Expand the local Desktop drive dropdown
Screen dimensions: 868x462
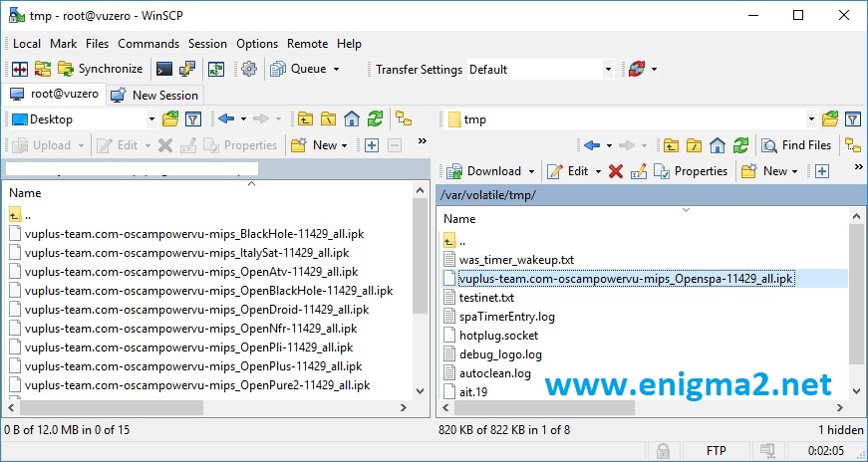[x=151, y=118]
